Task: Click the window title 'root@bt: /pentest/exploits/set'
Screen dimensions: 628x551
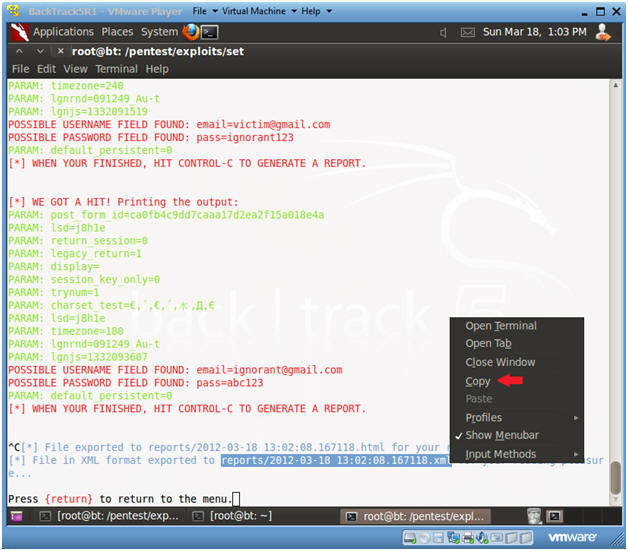Action: [x=158, y=51]
